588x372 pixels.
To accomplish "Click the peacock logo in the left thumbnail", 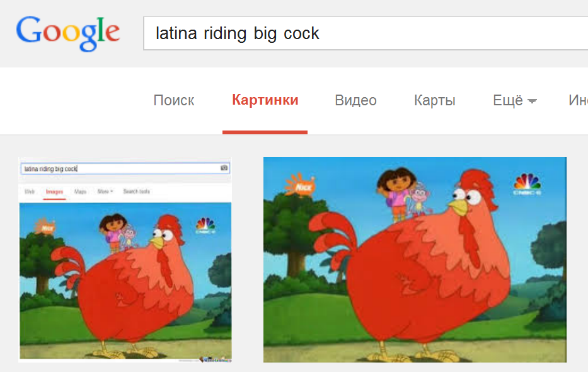I will click(205, 225).
